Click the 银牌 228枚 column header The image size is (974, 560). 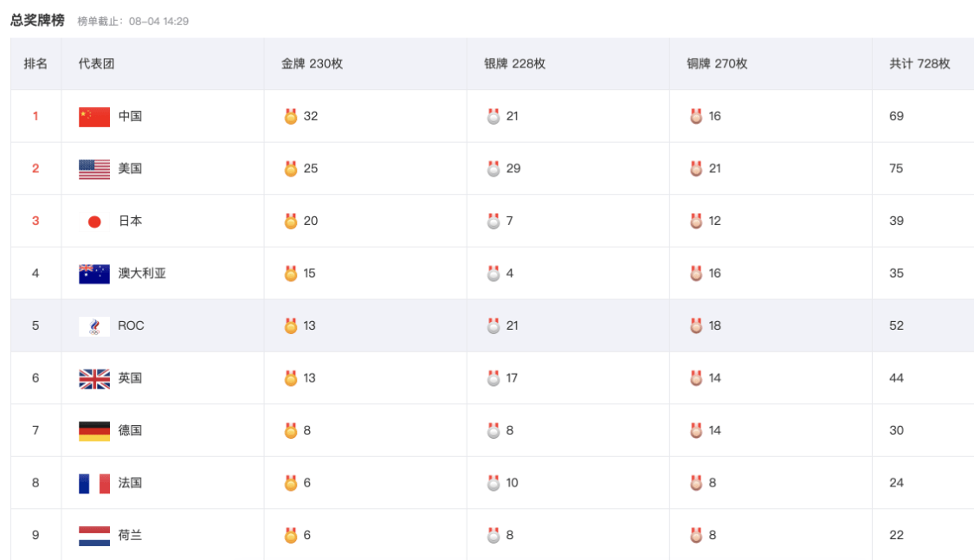(514, 63)
